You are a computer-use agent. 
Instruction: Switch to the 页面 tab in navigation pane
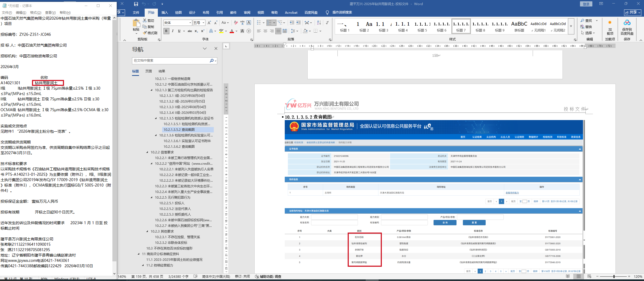pyautogui.click(x=149, y=71)
